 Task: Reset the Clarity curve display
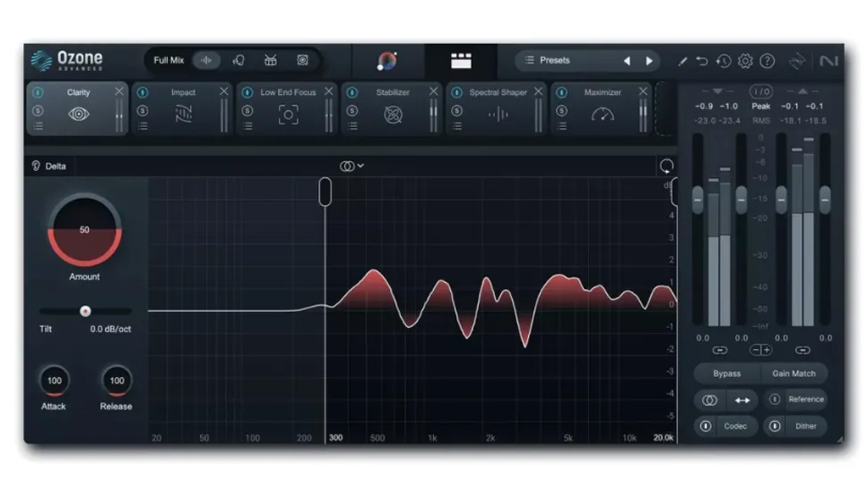tap(666, 166)
